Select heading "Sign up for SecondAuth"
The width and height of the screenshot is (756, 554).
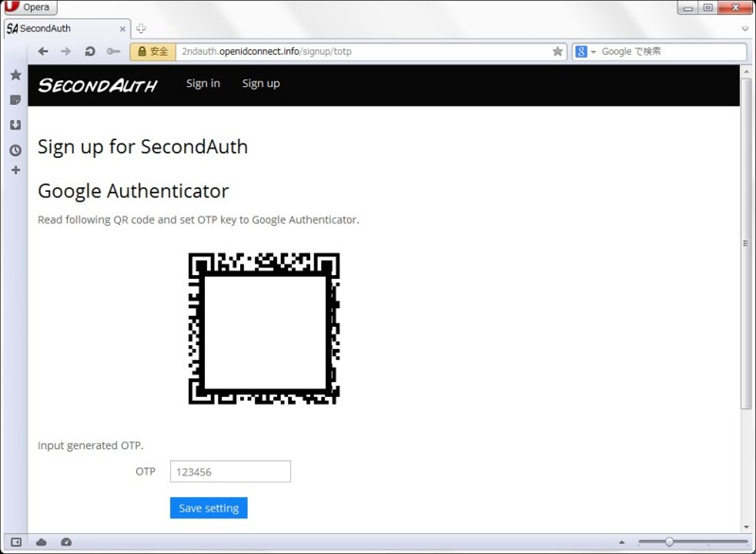(143, 147)
